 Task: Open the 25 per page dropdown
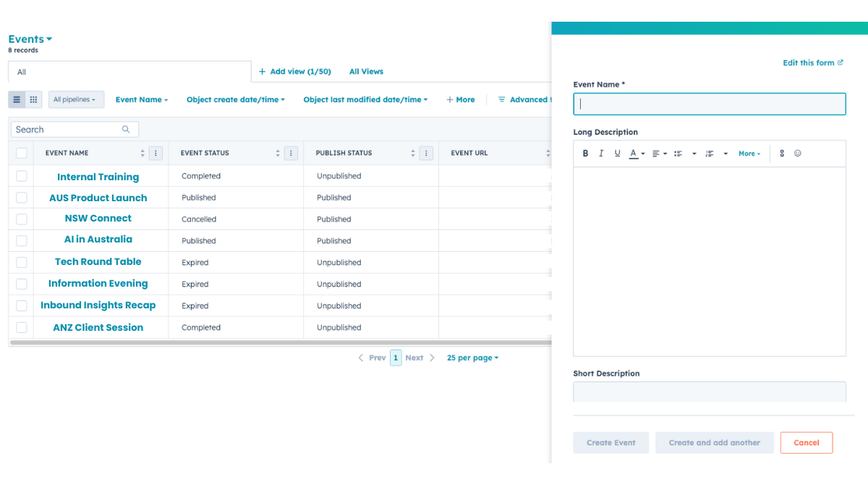pos(472,358)
